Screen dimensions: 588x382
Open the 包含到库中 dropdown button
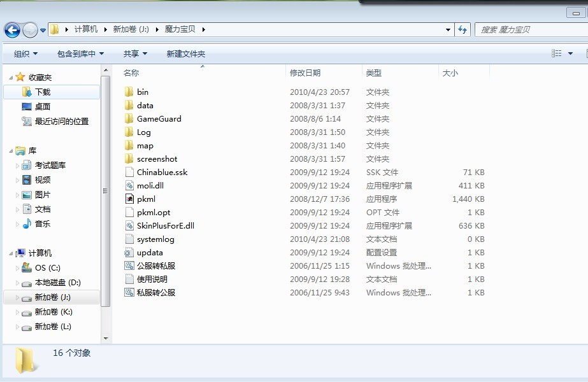pyautogui.click(x=80, y=54)
